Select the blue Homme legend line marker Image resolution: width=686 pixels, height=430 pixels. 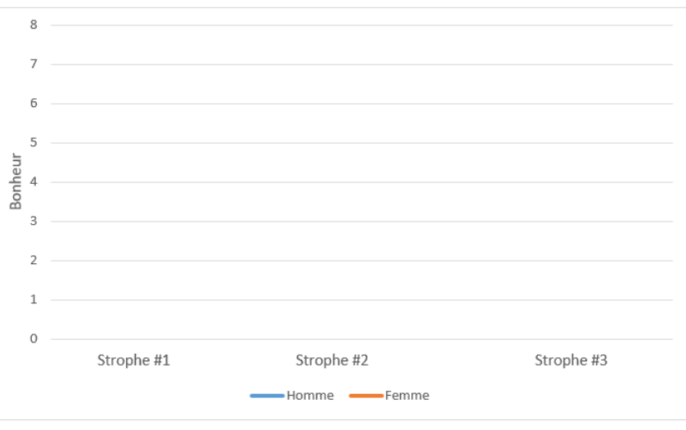click(x=267, y=395)
